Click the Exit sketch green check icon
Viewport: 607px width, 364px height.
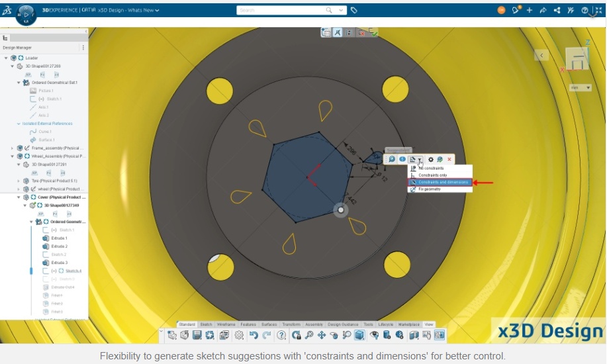tap(373, 32)
